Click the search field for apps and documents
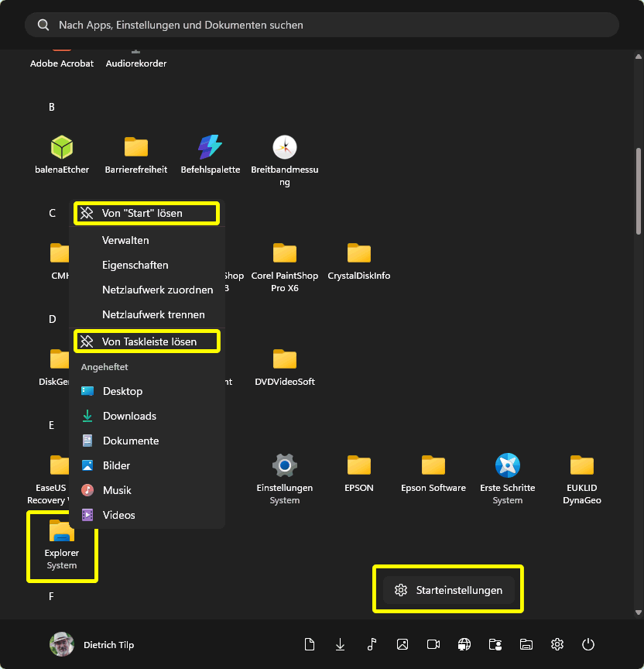Screen dimensions: 644x669 321,25
